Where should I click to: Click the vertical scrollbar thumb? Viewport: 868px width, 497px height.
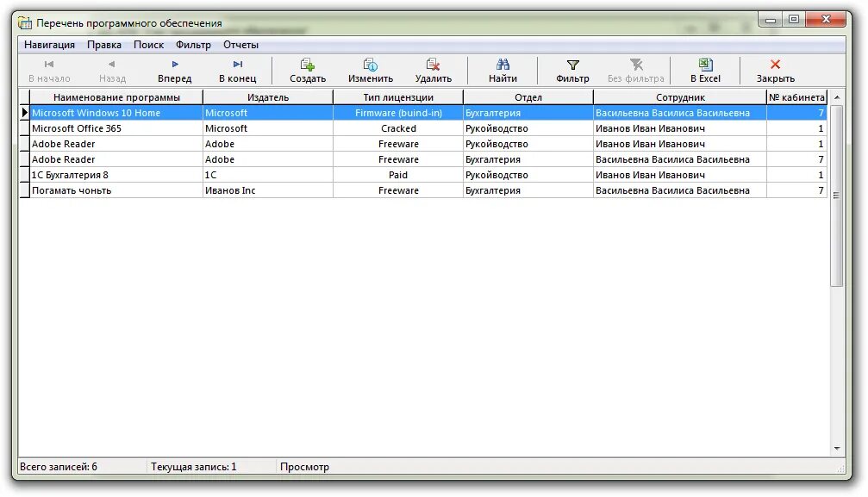coord(836,196)
